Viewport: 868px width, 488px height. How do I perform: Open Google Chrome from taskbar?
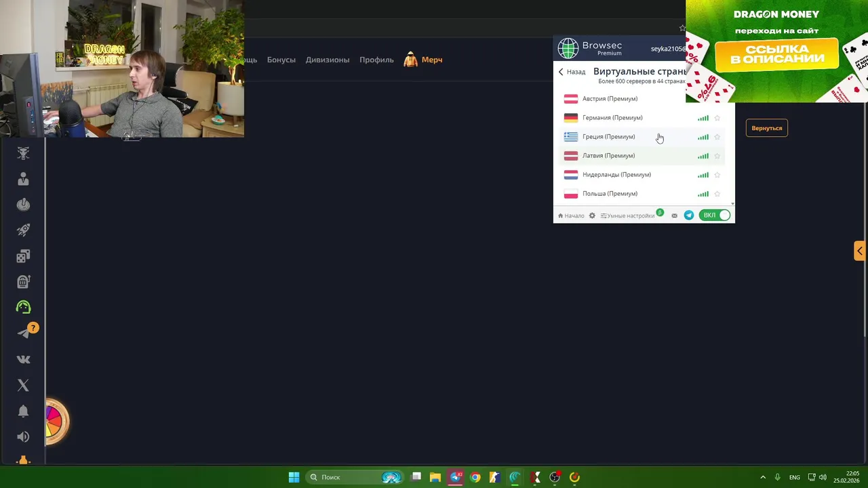coord(475,477)
